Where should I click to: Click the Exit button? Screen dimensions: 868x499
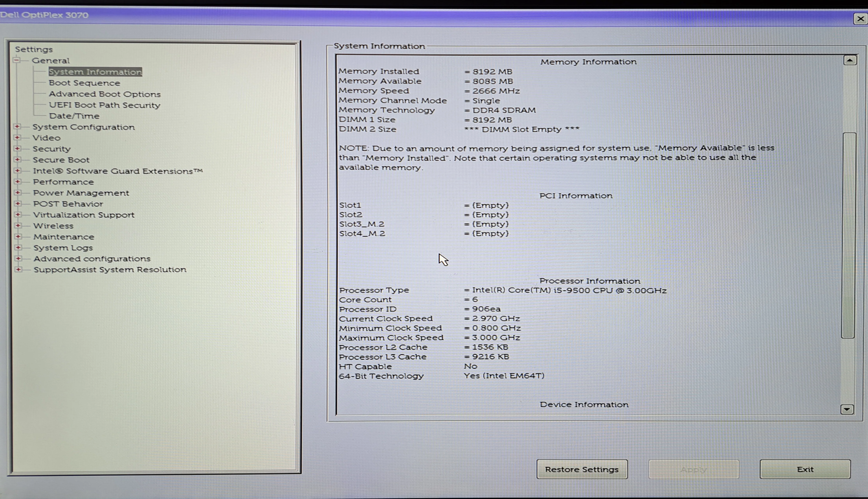[805, 469]
